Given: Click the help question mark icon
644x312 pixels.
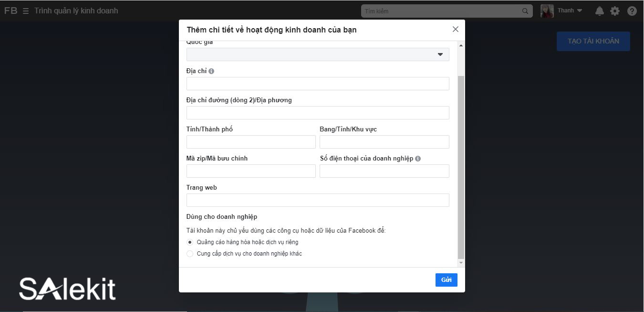Looking at the screenshot, I should click(632, 11).
